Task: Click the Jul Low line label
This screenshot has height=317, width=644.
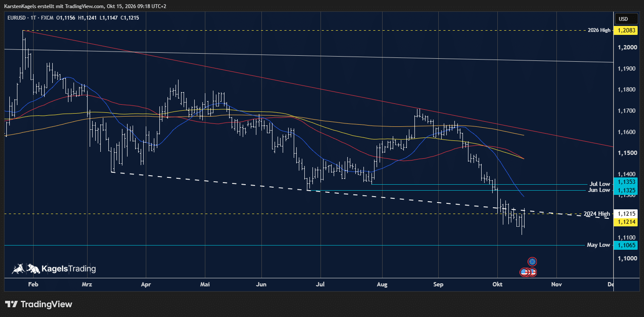Action: pyautogui.click(x=600, y=184)
